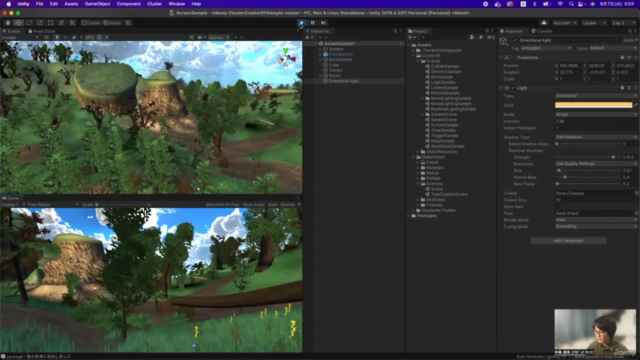Create new asset with Project plus button

[411, 38]
